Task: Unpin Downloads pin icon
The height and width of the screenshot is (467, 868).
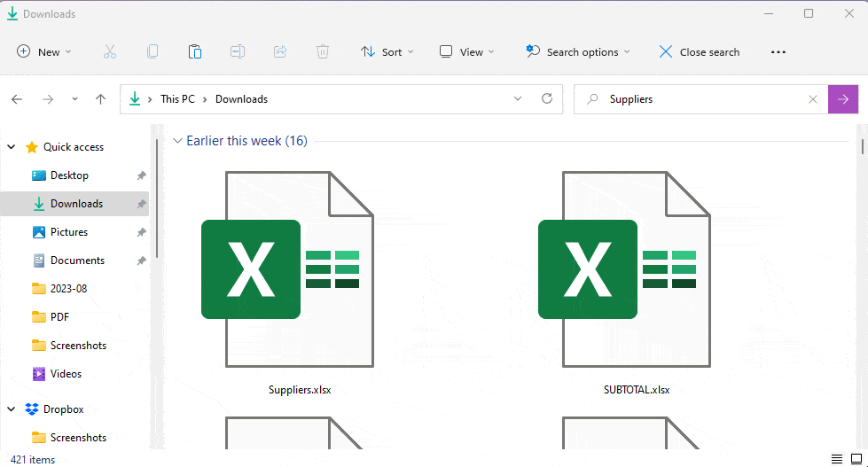Action: 141,204
